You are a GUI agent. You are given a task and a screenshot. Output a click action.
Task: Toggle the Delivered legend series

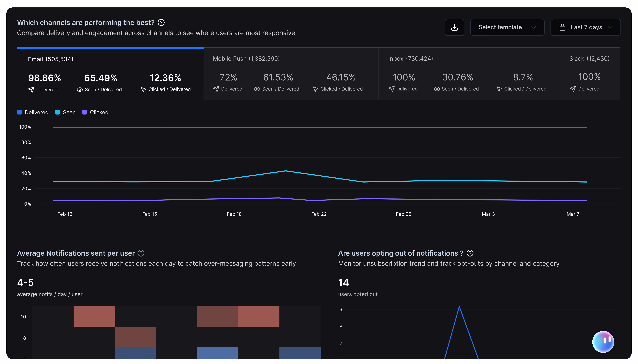coord(33,112)
